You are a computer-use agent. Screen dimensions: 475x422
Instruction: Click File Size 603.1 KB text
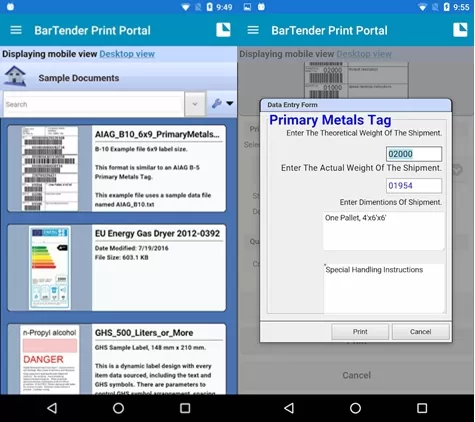click(121, 257)
